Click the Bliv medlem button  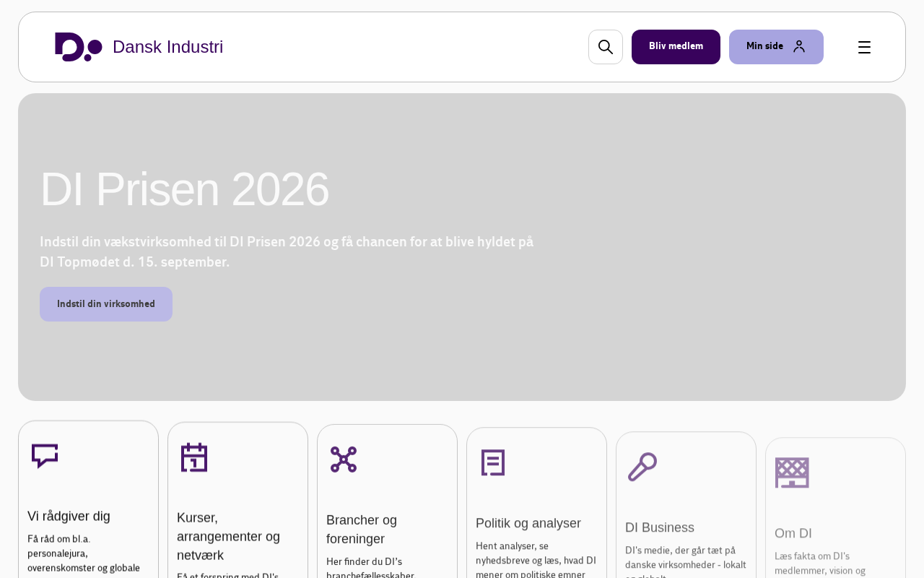(676, 47)
